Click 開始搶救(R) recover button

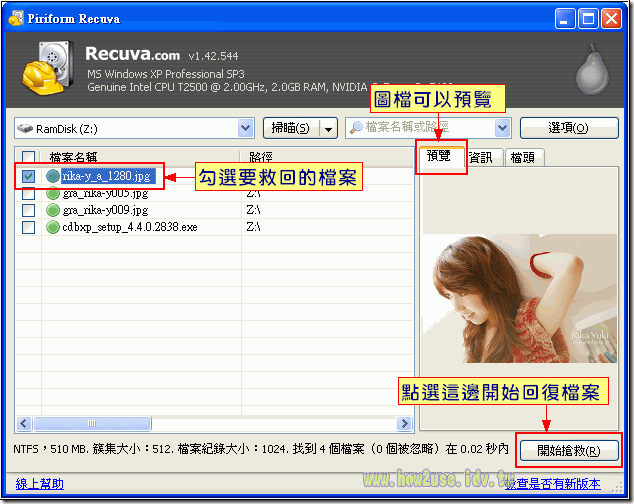tap(569, 450)
